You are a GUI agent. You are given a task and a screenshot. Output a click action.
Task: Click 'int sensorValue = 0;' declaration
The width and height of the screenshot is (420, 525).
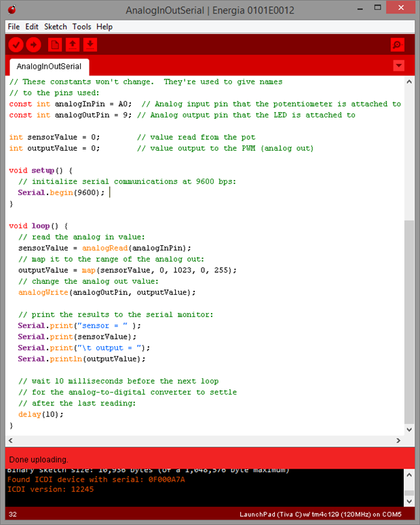click(x=54, y=137)
